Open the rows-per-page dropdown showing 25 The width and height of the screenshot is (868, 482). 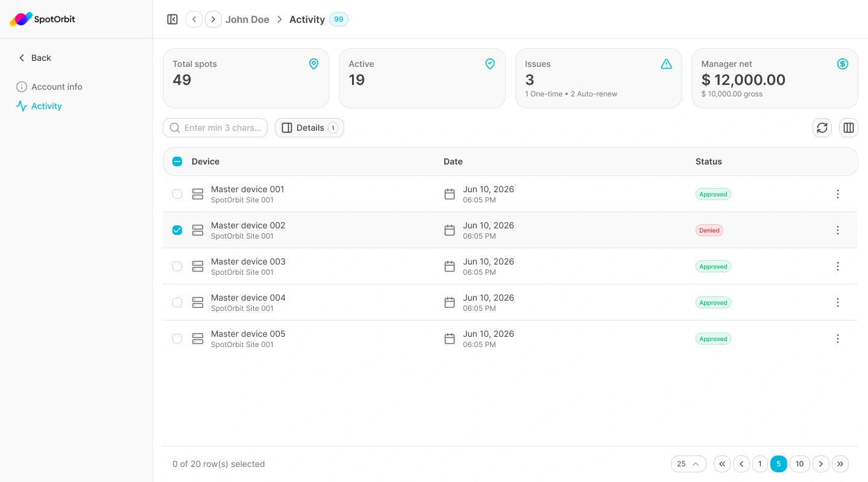[688, 464]
